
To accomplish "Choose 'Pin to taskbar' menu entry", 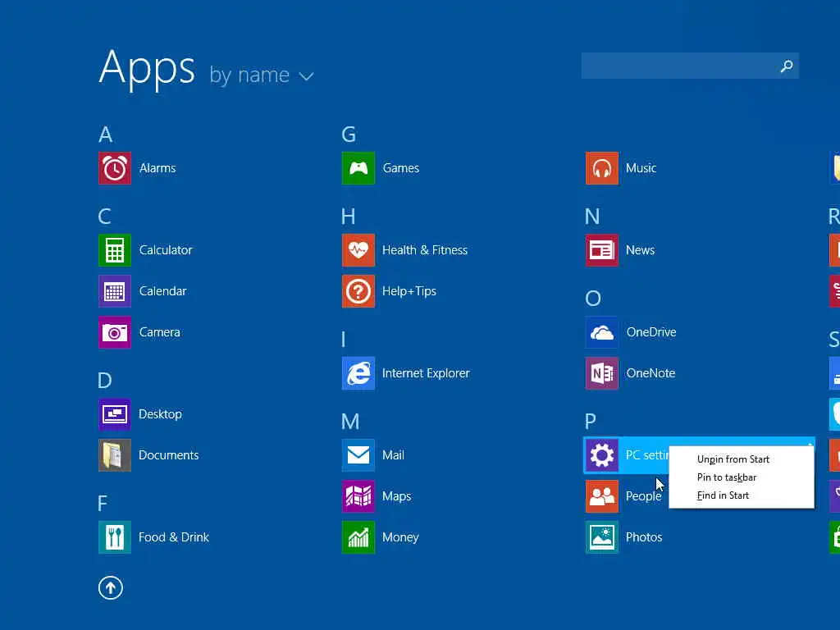I will 727,477.
